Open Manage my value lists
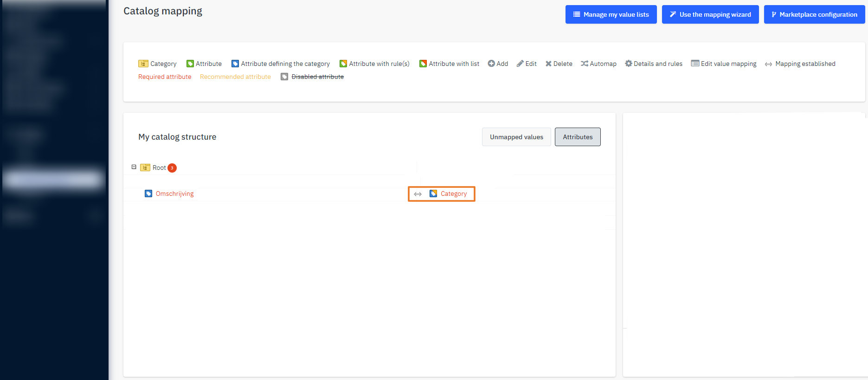Image resolution: width=868 pixels, height=380 pixels. [611, 14]
